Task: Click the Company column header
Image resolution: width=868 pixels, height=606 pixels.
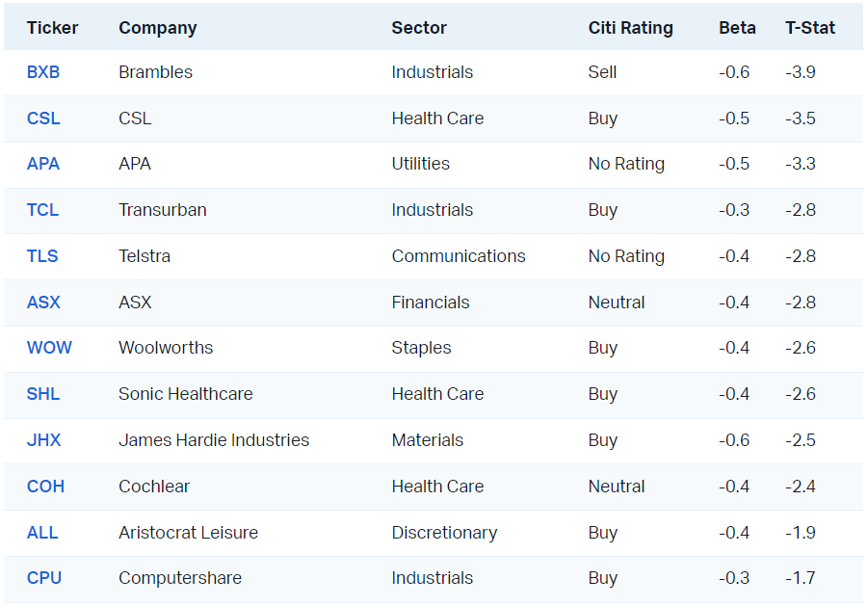Action: click(157, 28)
